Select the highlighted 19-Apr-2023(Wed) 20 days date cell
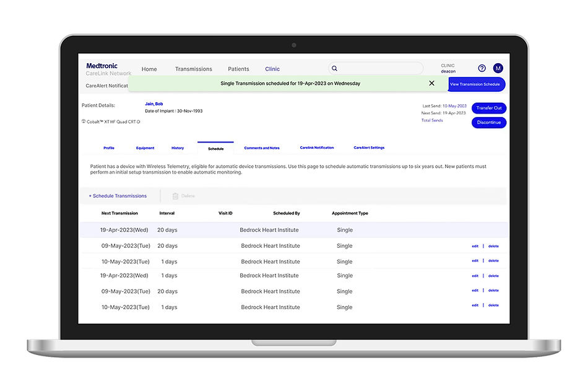This screenshot has width=588, height=391. [x=124, y=230]
